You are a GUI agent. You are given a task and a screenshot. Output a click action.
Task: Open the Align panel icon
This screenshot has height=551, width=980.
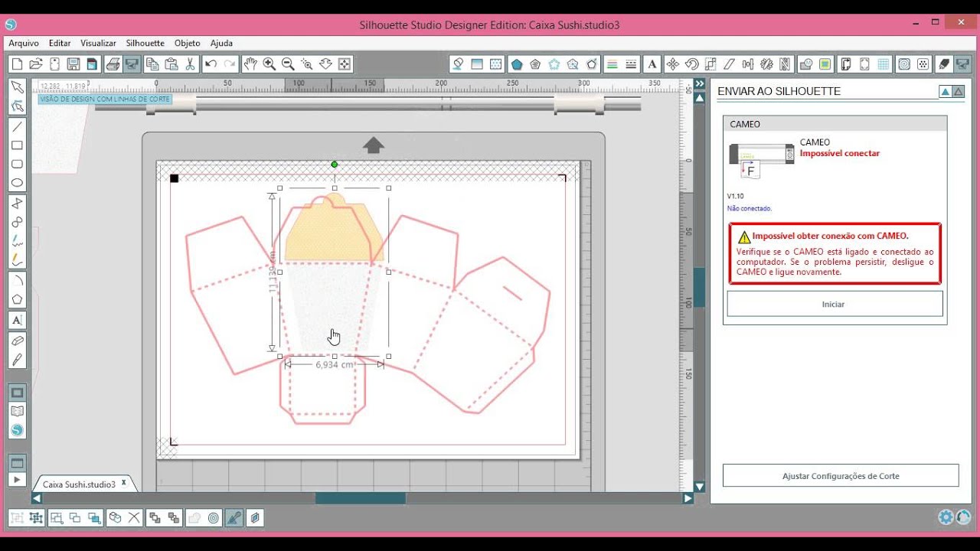pyautogui.click(x=748, y=64)
